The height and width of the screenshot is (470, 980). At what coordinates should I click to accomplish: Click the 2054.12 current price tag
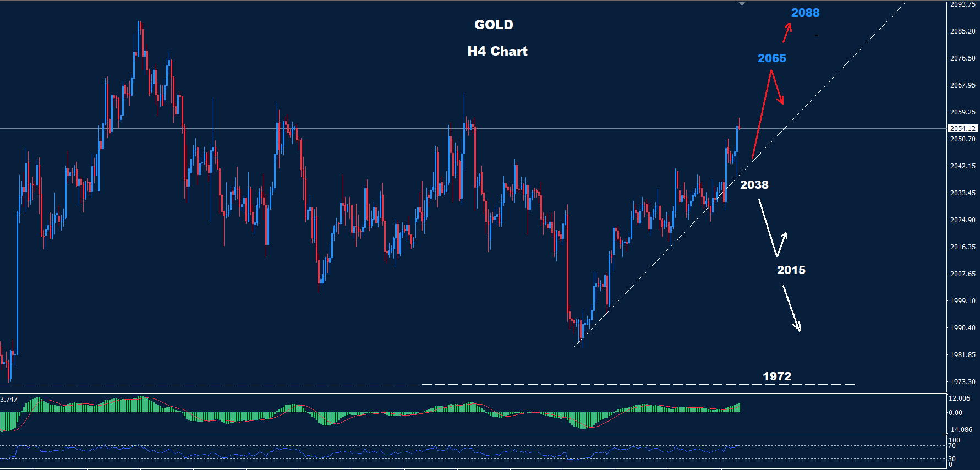point(962,128)
